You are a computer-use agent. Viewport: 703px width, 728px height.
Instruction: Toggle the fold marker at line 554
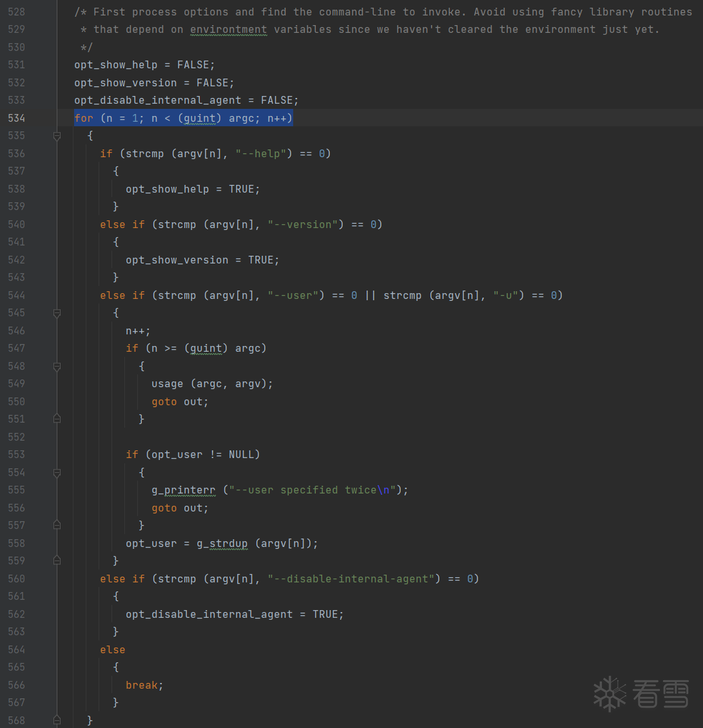[57, 473]
